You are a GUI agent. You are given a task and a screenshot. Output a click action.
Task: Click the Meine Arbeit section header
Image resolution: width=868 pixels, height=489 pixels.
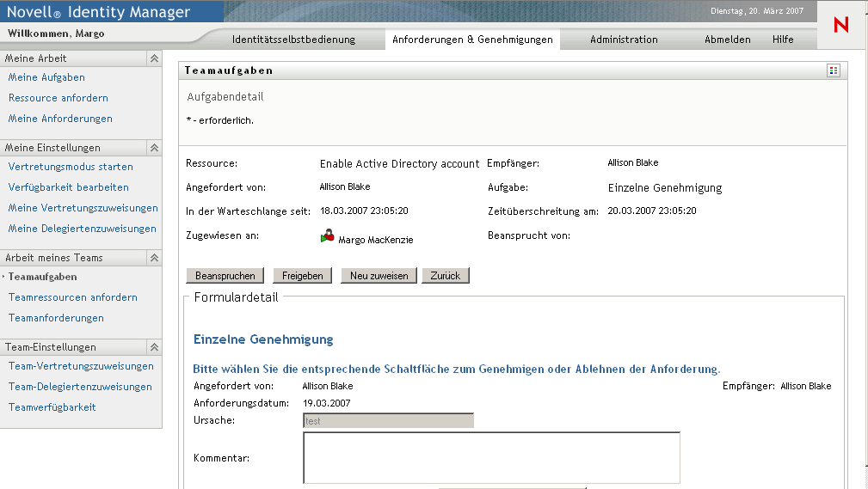pos(81,58)
